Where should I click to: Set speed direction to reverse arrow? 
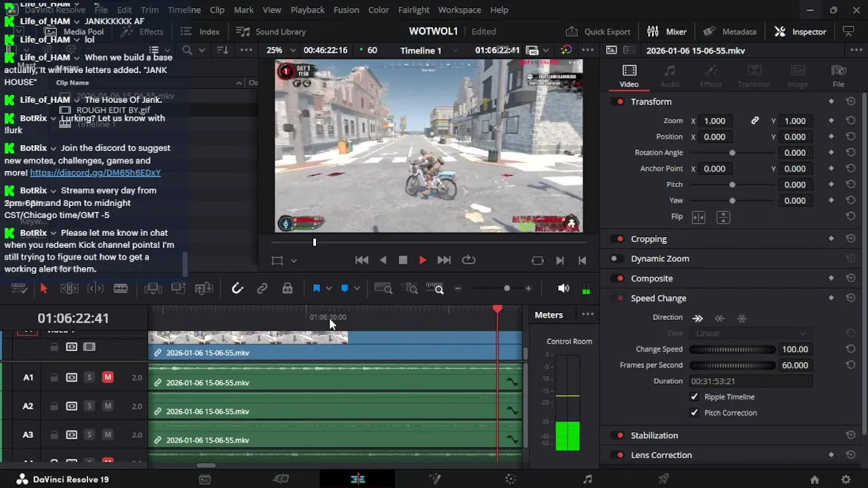[x=720, y=319]
